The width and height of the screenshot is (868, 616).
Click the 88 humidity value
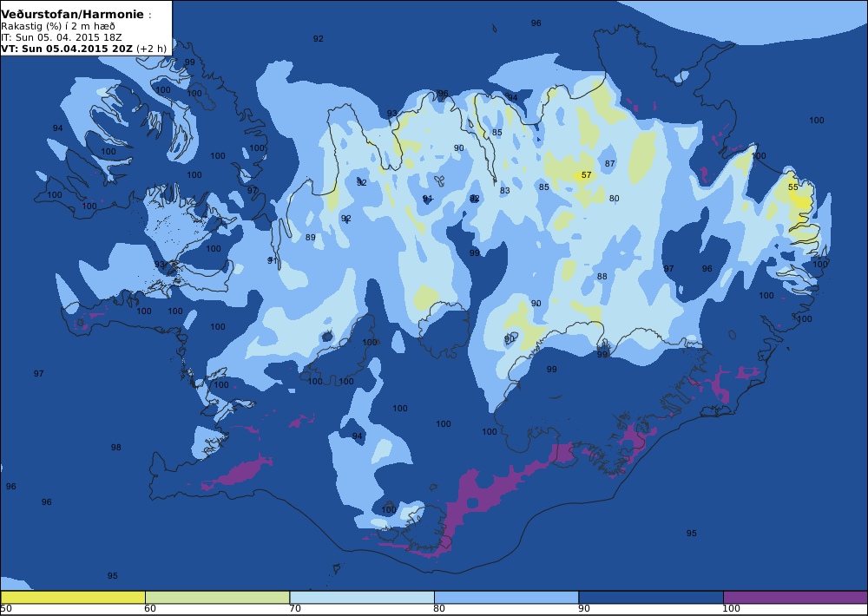(x=602, y=276)
